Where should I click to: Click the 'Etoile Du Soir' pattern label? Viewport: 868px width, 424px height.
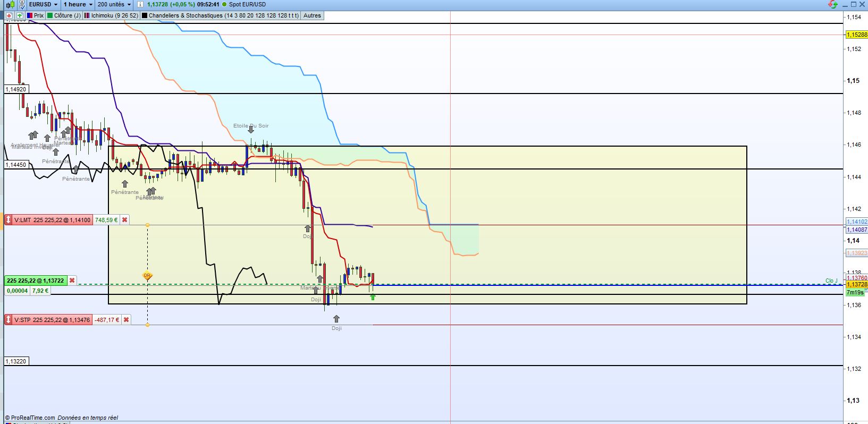pyautogui.click(x=251, y=125)
